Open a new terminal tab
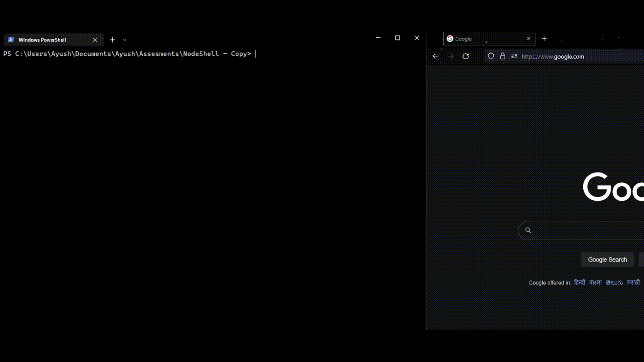644x362 pixels. (x=112, y=40)
